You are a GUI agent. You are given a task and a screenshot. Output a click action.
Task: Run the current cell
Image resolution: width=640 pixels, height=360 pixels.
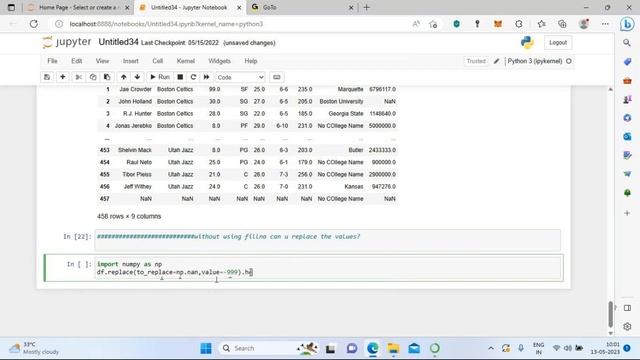click(160, 77)
